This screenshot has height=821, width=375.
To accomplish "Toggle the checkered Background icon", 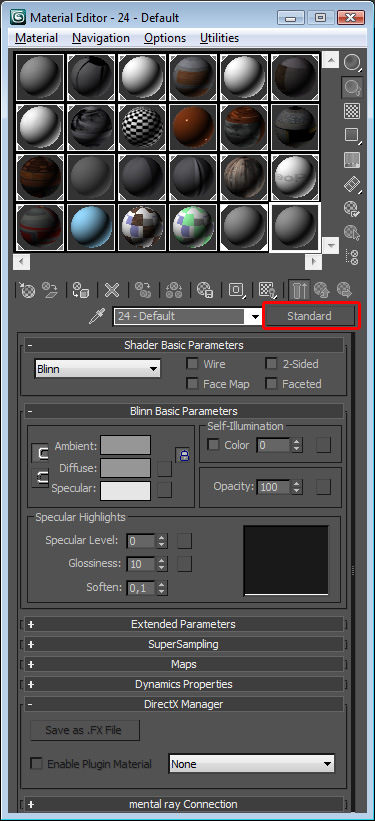I will pyautogui.click(x=352, y=111).
